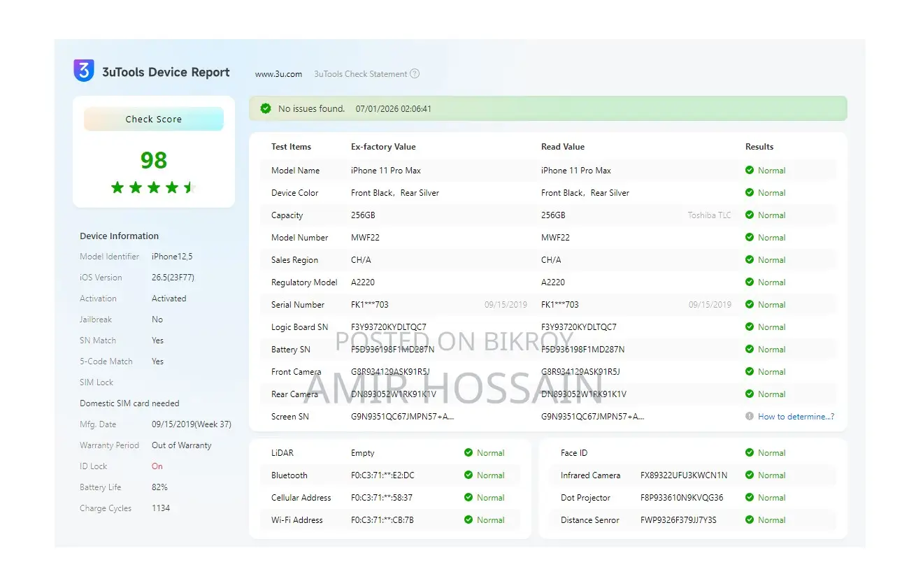The height and width of the screenshot is (588, 909).
Task: Click the Device Information heading
Action: 119,236
